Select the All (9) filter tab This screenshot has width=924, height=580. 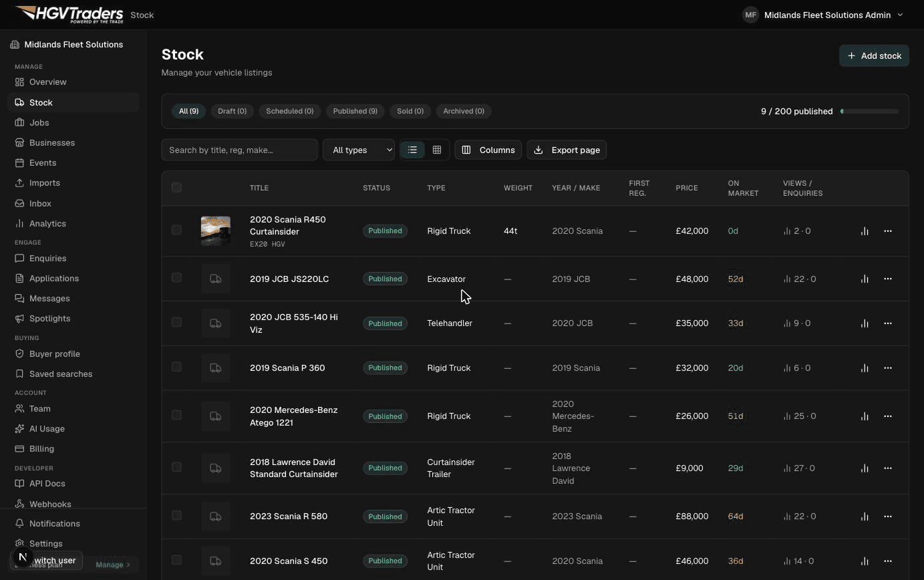(x=188, y=111)
